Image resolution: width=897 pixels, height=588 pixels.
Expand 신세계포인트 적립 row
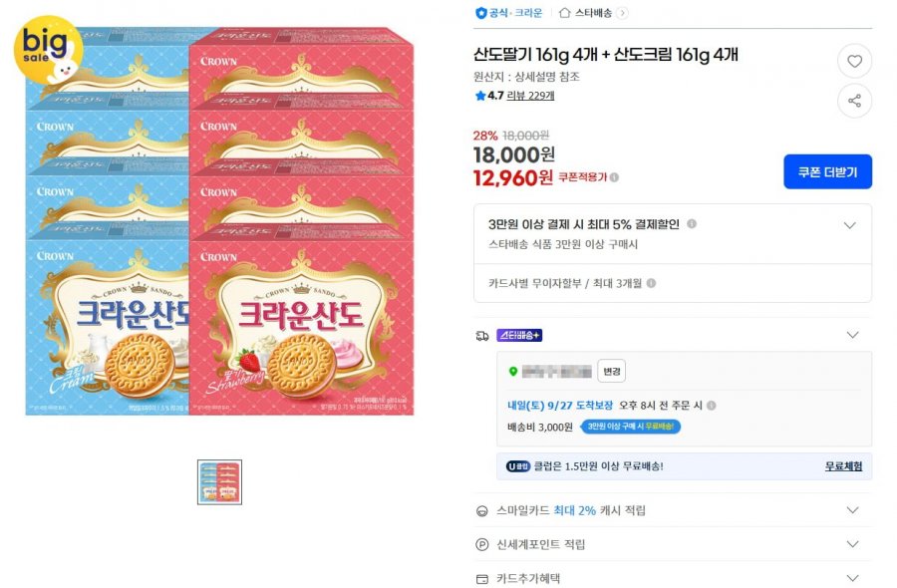(852, 544)
